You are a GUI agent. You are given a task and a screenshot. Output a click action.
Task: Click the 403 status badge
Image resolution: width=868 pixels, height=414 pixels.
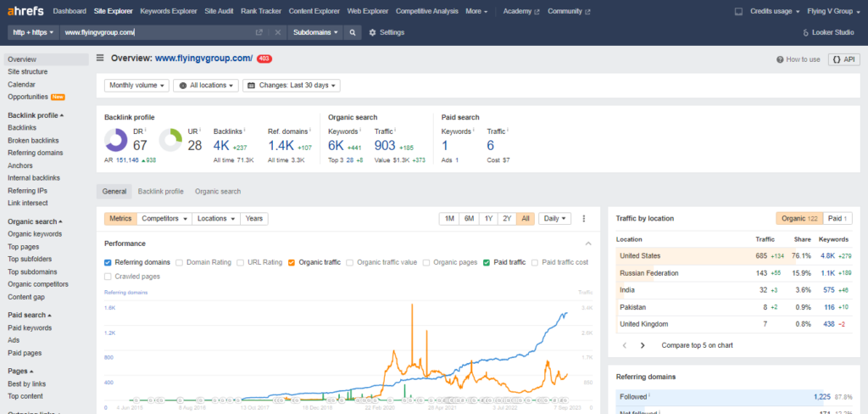click(264, 59)
